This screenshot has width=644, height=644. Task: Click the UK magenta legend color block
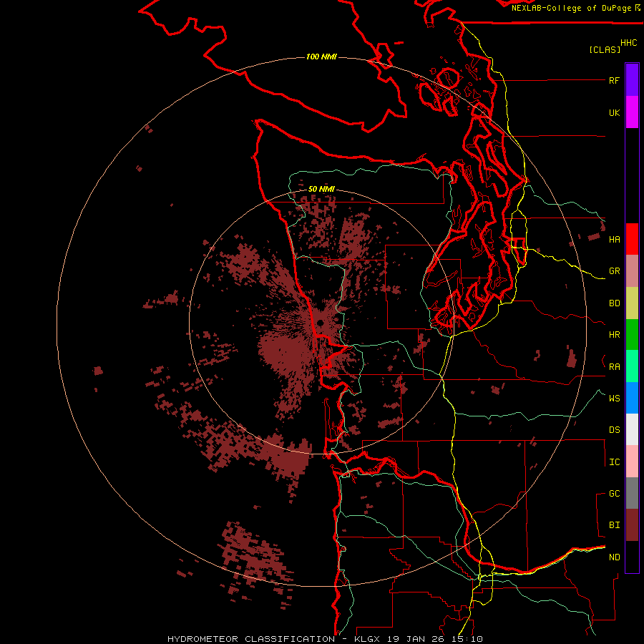coord(632,112)
